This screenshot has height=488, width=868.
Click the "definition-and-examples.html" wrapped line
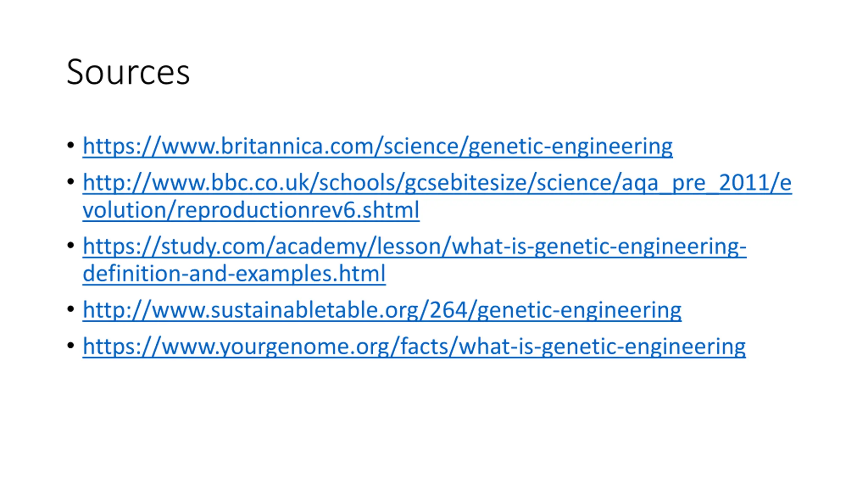tap(234, 274)
